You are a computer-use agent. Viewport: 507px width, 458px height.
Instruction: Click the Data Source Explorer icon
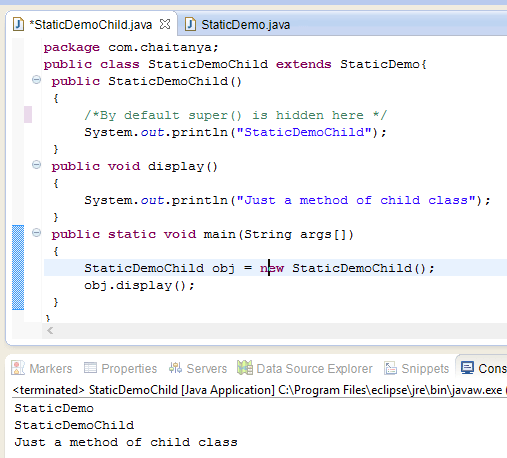[x=245, y=368]
